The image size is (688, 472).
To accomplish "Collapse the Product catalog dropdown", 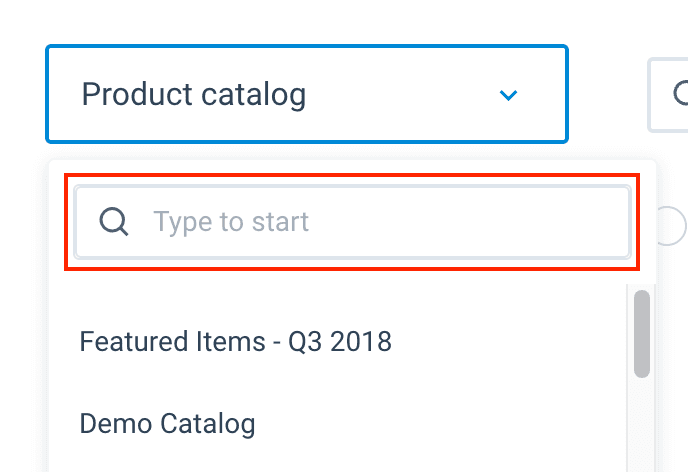I will [x=508, y=96].
